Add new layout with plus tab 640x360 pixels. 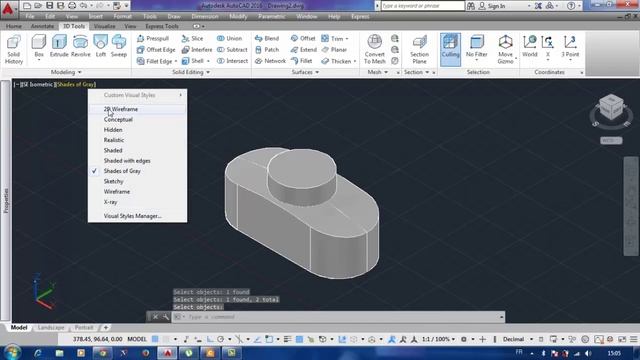(106, 327)
